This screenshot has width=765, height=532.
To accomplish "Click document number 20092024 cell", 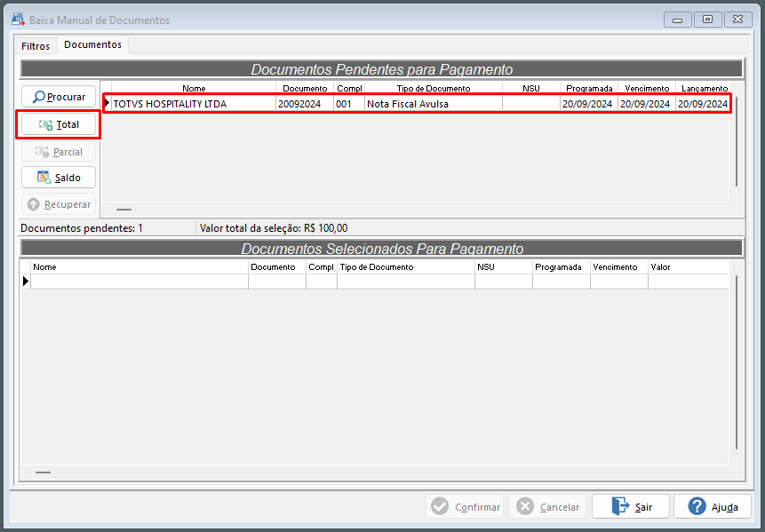I will [305, 104].
